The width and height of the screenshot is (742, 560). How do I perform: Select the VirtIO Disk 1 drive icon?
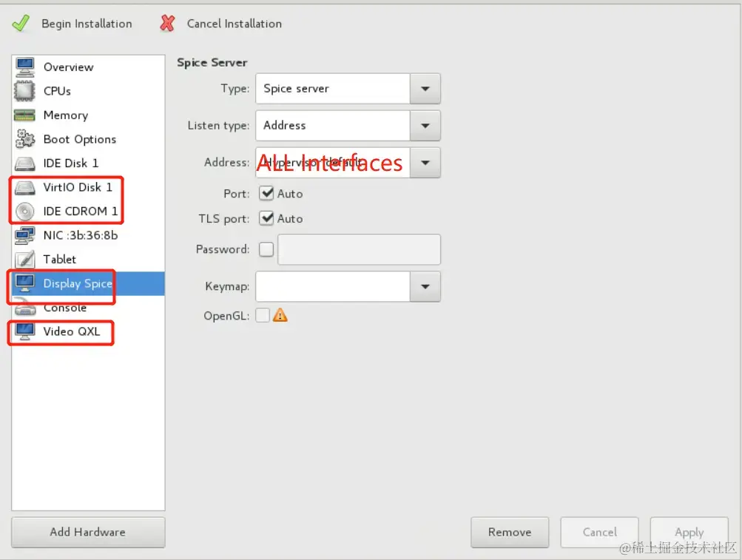(24, 187)
